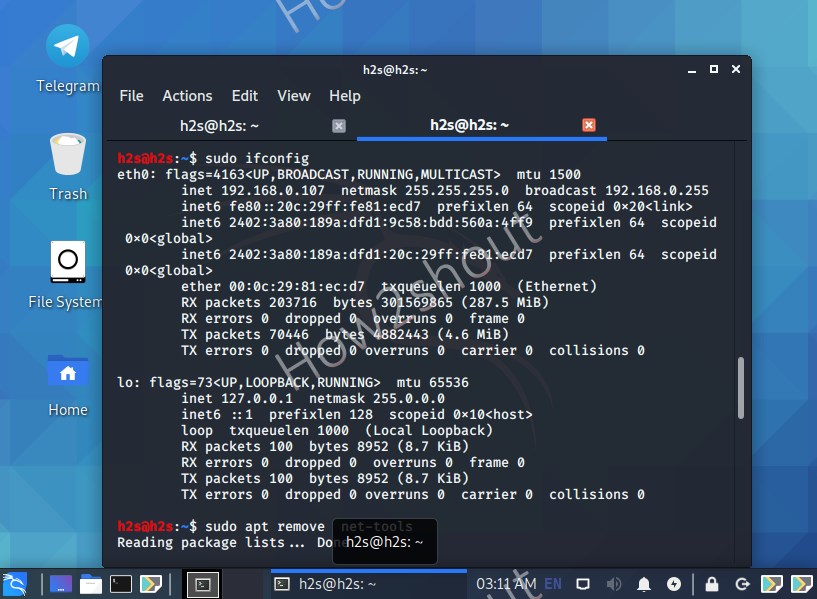
Task: Click the display icon in the system tray
Action: (x=583, y=583)
